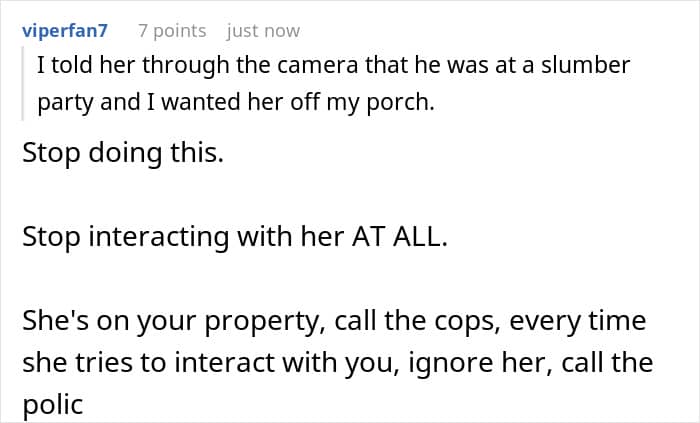
Task: Click the quote block's left vertical bar
Action: (22, 83)
